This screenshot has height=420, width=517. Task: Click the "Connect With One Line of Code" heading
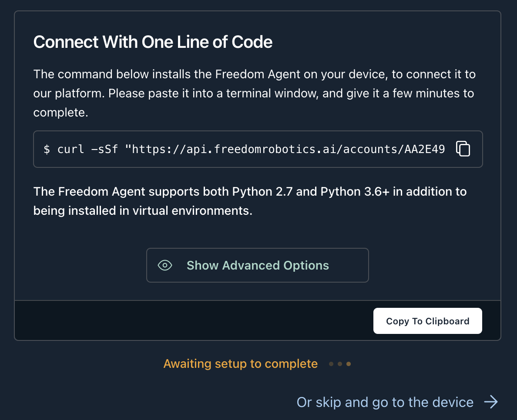(x=153, y=42)
